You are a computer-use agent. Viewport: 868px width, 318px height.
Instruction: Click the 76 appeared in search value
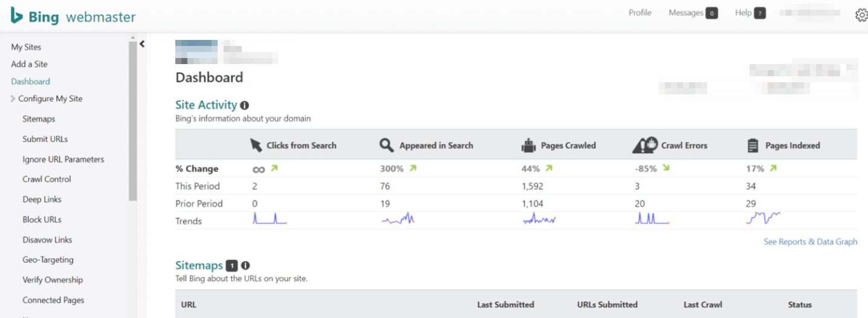tap(386, 186)
